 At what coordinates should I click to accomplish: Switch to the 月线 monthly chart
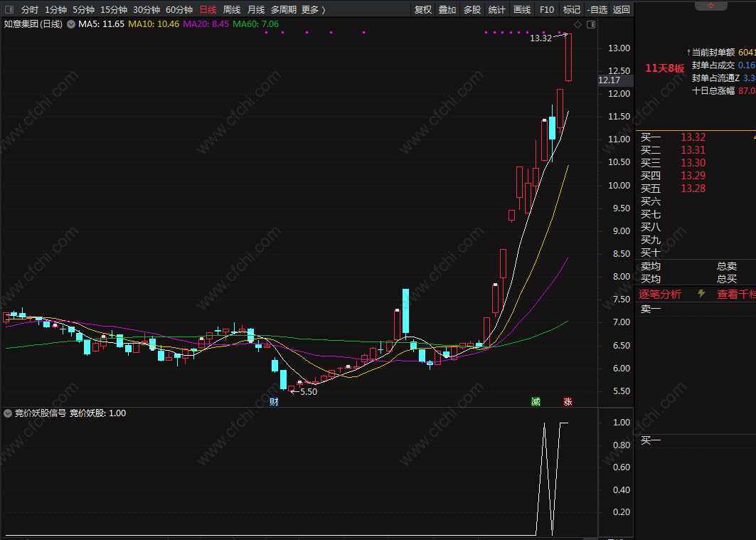pos(256,10)
